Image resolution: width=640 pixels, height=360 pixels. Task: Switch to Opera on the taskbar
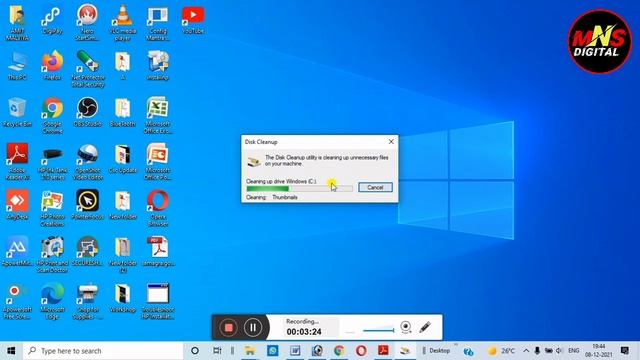coord(361,351)
